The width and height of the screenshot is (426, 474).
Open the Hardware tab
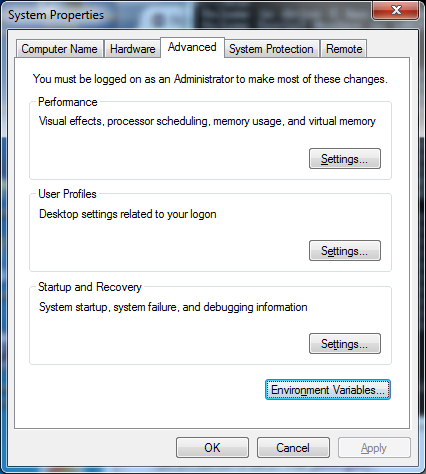(132, 49)
